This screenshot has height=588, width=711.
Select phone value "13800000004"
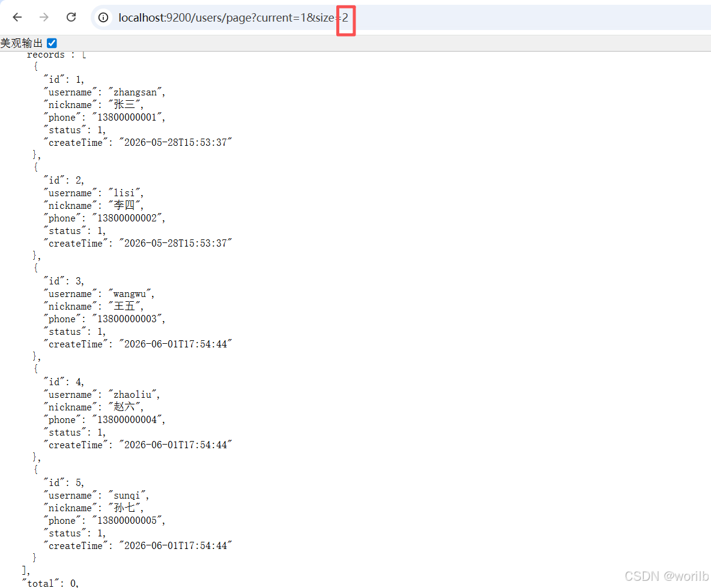[x=127, y=420]
